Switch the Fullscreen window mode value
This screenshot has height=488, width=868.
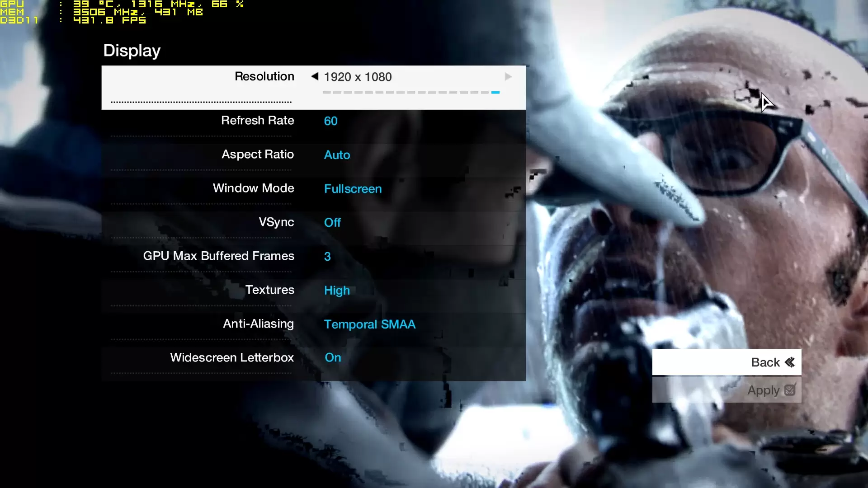pos(353,189)
